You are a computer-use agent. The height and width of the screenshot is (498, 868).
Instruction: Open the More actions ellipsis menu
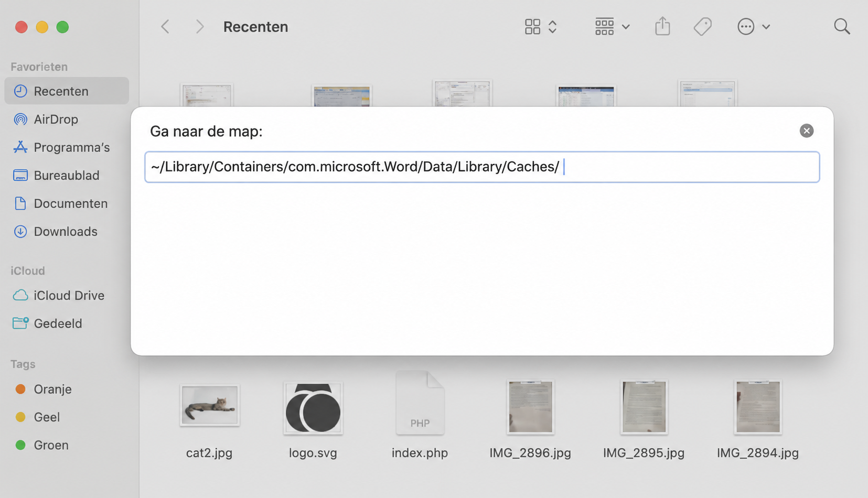753,27
